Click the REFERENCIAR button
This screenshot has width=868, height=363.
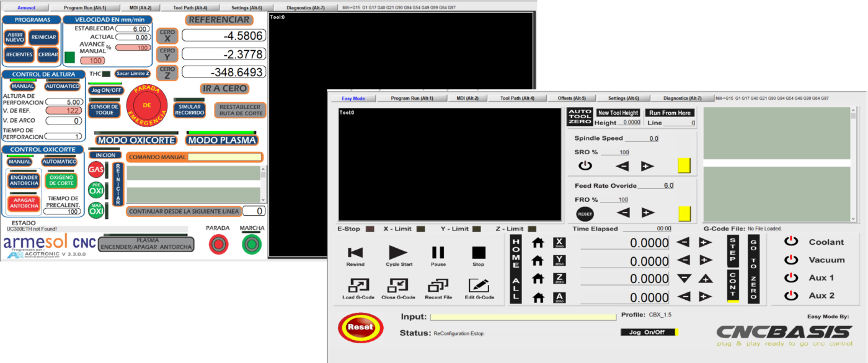point(219,20)
